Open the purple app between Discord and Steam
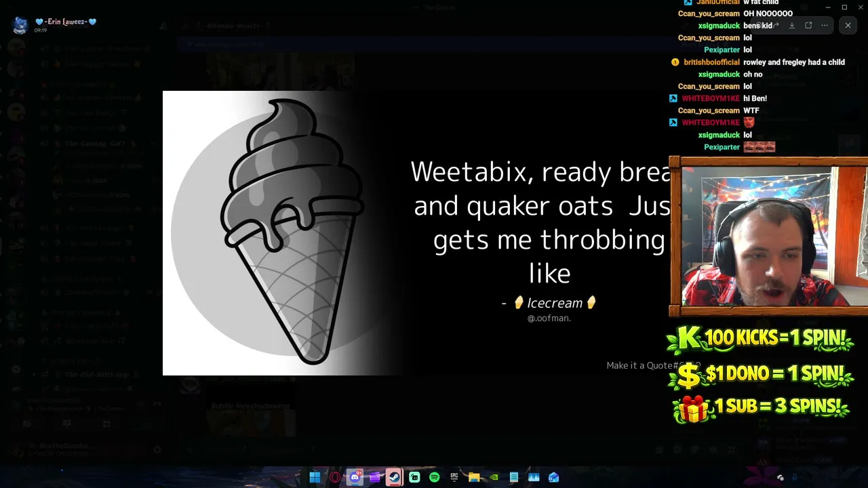The width and height of the screenshot is (868, 488). (375, 477)
